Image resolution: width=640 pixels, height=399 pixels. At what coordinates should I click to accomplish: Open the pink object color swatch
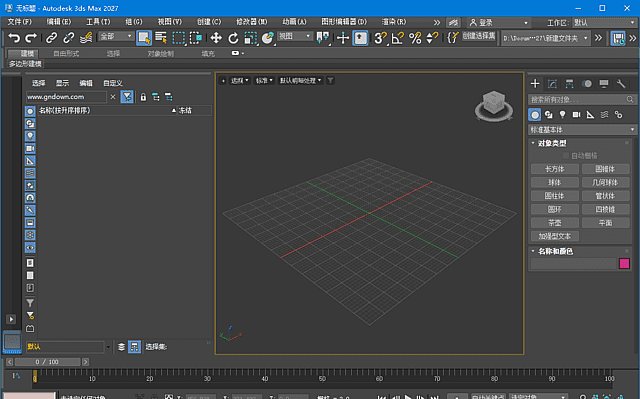[624, 264]
